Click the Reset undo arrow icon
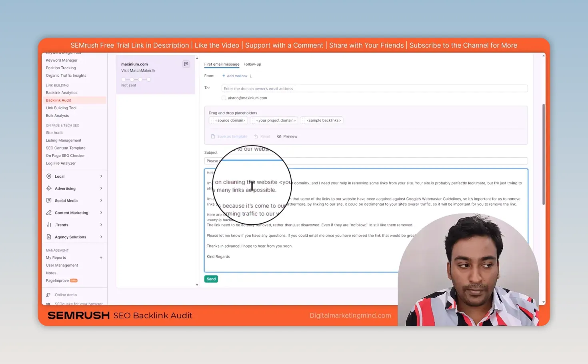The width and height of the screenshot is (588, 364). (x=256, y=136)
